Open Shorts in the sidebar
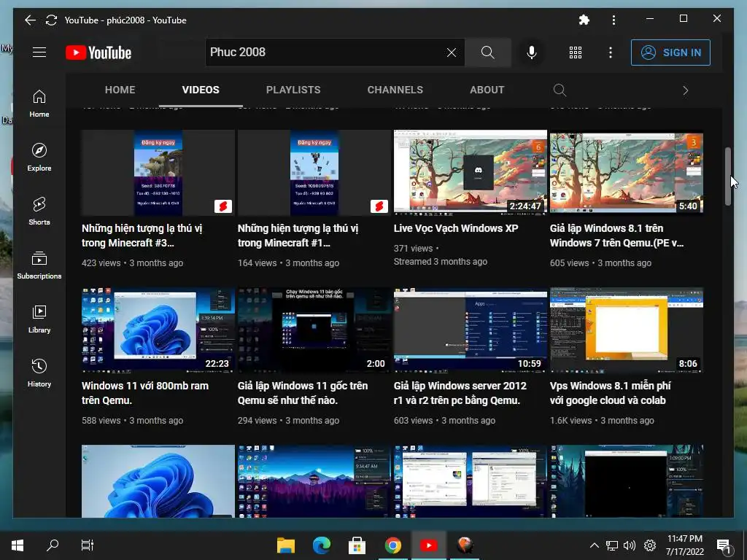 coord(39,211)
